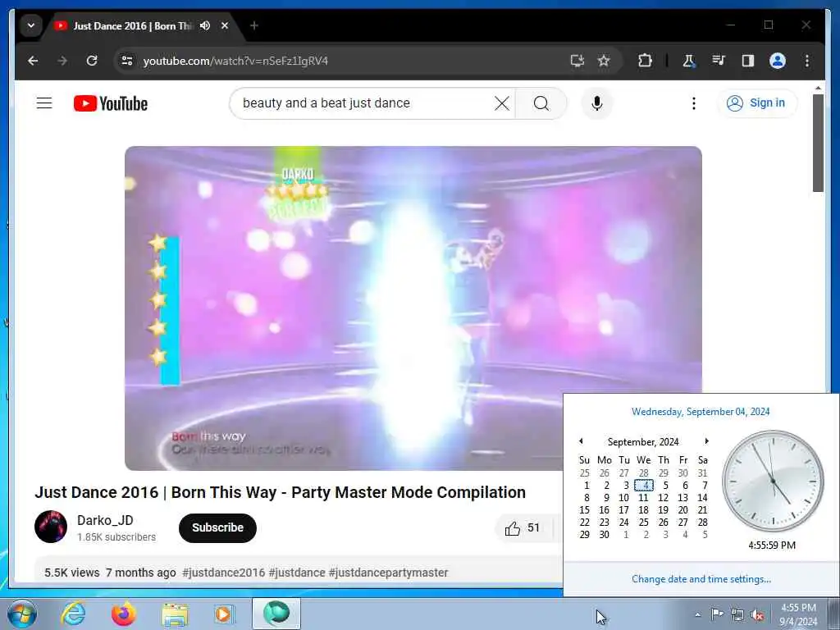Screen dimensions: 840x630
Task: Open the tab search dropdown arrow
Action: (31, 25)
